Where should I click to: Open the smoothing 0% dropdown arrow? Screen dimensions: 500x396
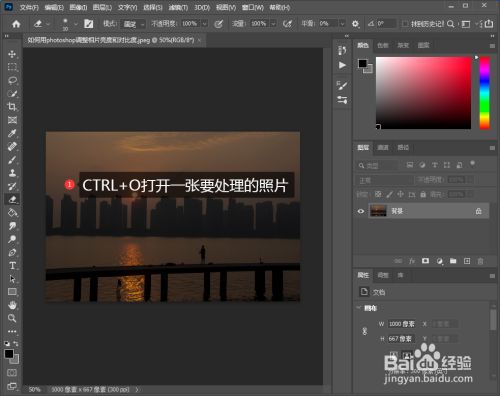[342, 24]
